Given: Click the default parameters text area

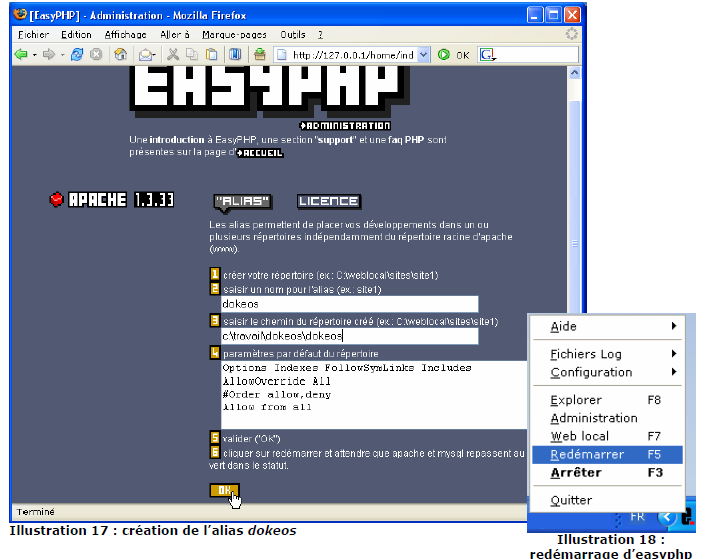Looking at the screenshot, I should point(374,395).
